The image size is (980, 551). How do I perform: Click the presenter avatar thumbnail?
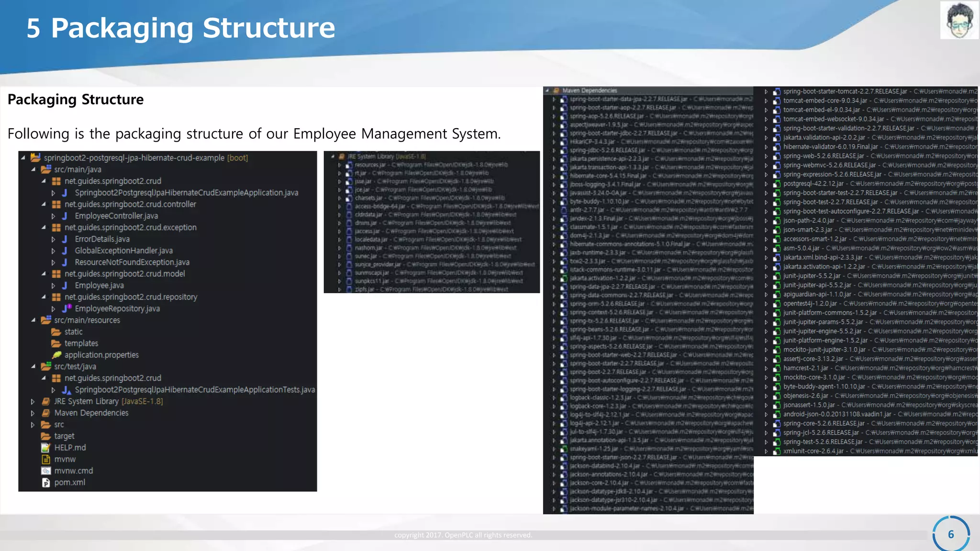[x=959, y=20]
